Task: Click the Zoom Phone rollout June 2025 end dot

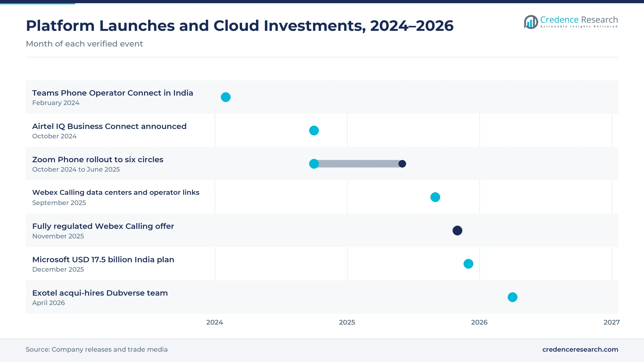Action: 402,164
